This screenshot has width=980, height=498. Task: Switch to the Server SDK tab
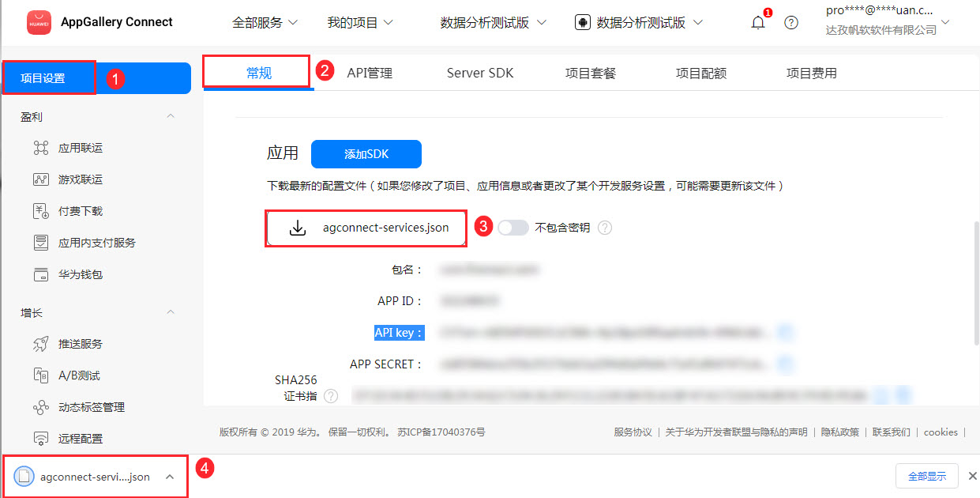[480, 73]
